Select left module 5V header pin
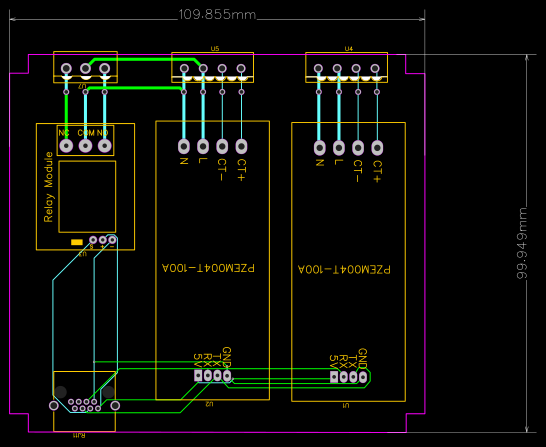546x447 pixels. 198,375
